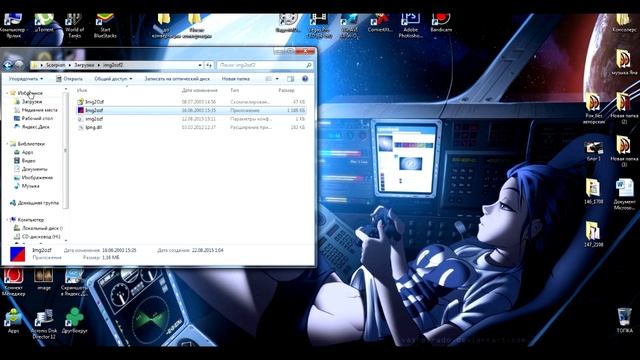
Task: Click the Img2ozf icon in details pane
Action: (x=18, y=254)
